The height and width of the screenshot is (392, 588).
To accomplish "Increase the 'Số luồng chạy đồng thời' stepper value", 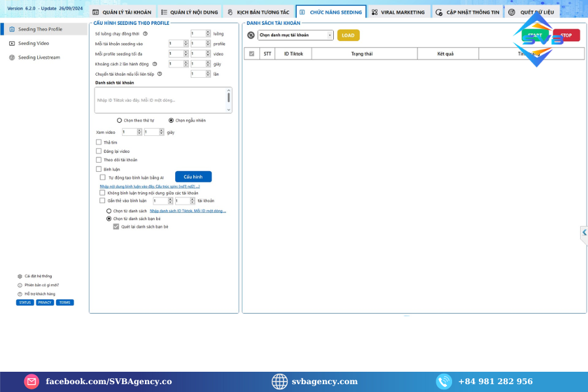I will point(208,31).
